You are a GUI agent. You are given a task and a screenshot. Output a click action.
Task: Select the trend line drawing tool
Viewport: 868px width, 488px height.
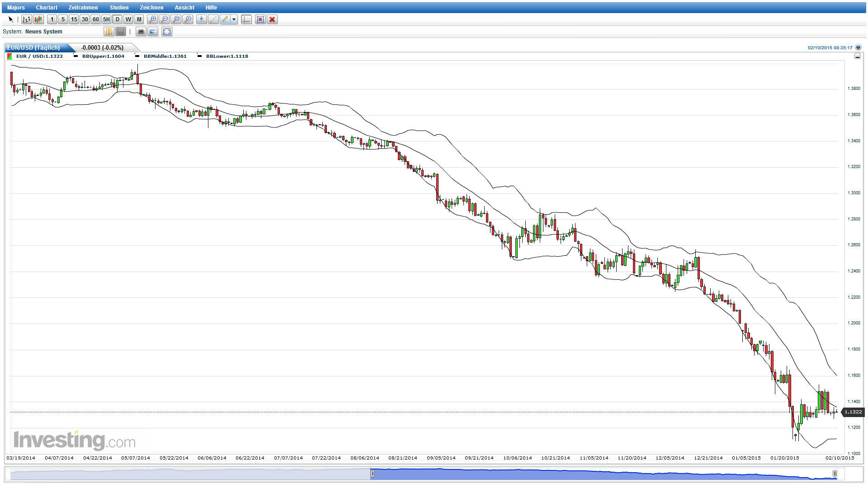click(213, 19)
